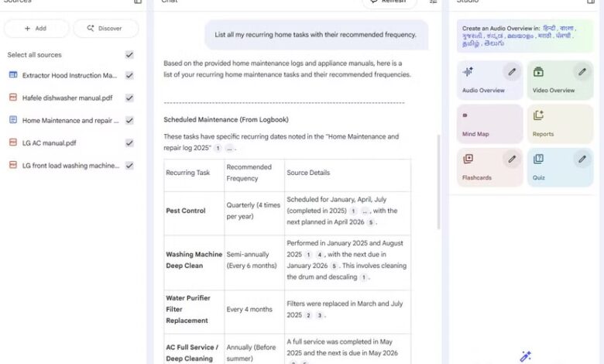Open the Hafele dishwasher manual PDF source
The image size is (604, 364).
67,98
